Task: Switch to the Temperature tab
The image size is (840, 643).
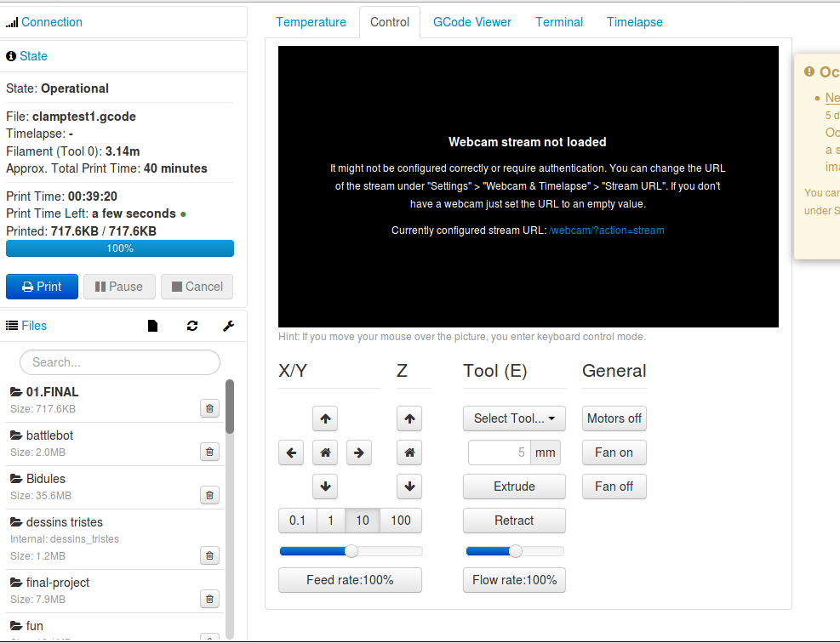Action: coord(311,22)
